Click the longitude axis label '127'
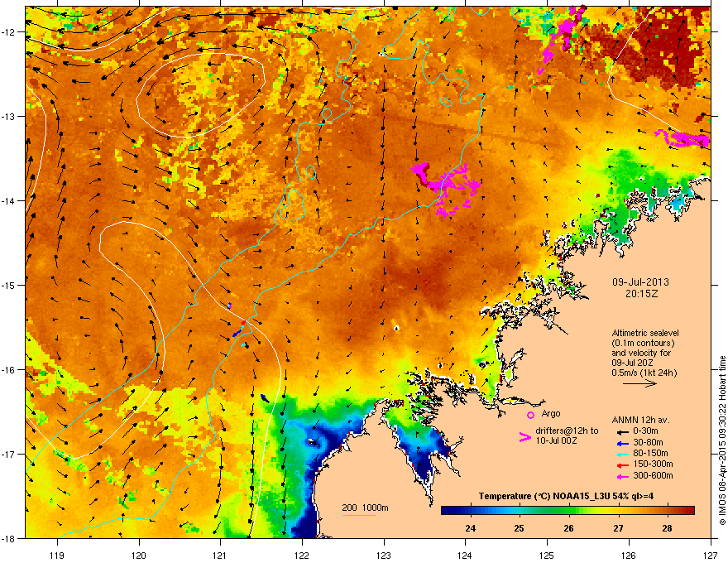This screenshot has width=728, height=563. 711,556
